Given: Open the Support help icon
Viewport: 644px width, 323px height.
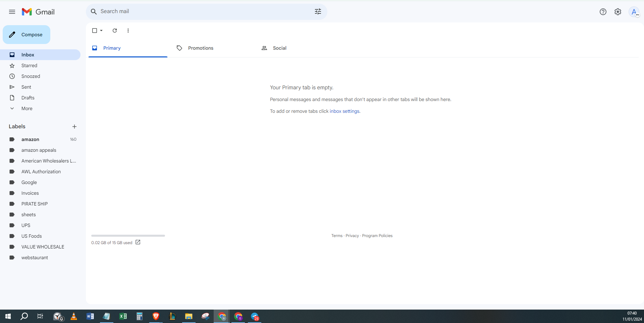Looking at the screenshot, I should click(x=603, y=12).
